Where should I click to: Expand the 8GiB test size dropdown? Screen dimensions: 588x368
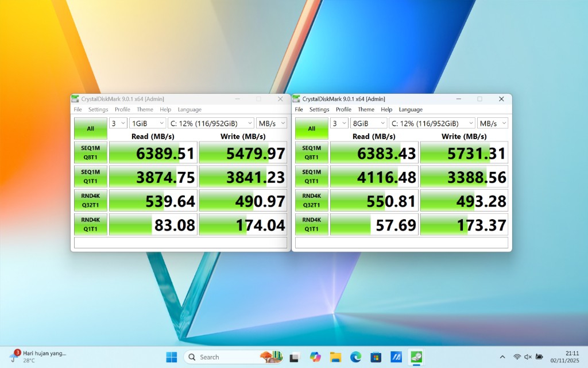coord(369,124)
